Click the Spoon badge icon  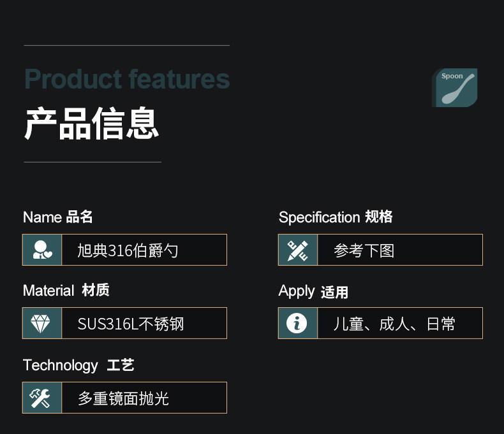(x=455, y=87)
